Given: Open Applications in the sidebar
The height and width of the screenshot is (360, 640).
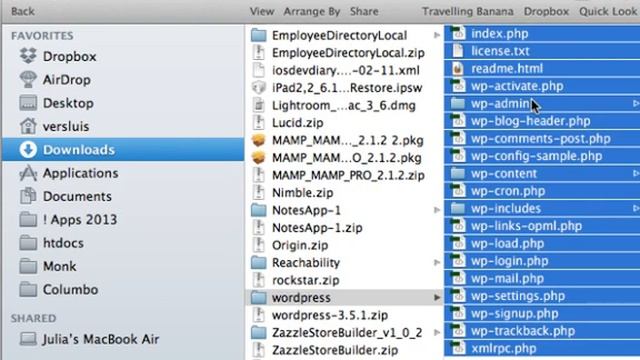Looking at the screenshot, I should tap(69, 173).
